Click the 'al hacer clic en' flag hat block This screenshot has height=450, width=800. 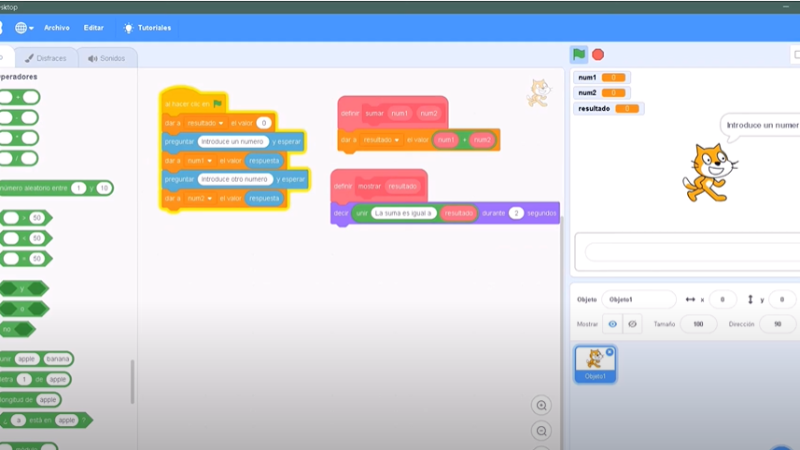tap(193, 102)
